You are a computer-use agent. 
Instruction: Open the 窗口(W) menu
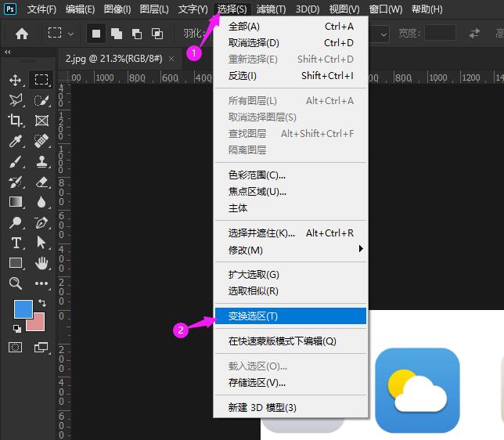(386, 9)
